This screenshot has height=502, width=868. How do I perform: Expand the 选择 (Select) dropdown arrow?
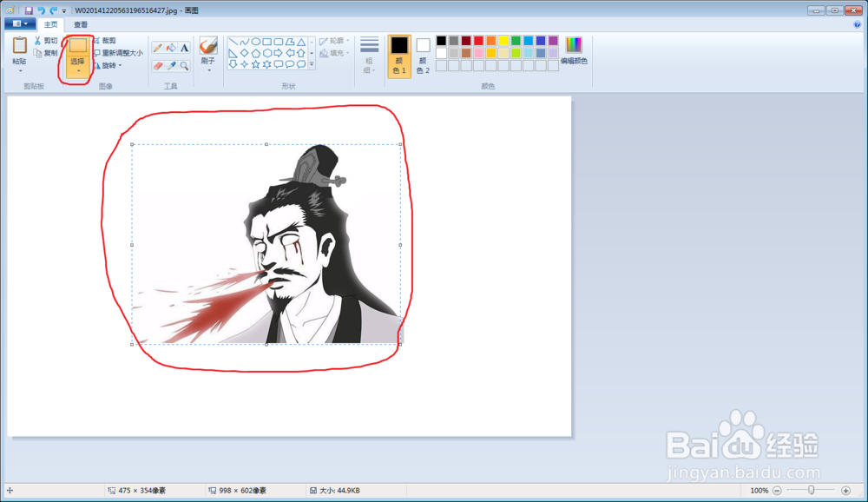click(78, 71)
